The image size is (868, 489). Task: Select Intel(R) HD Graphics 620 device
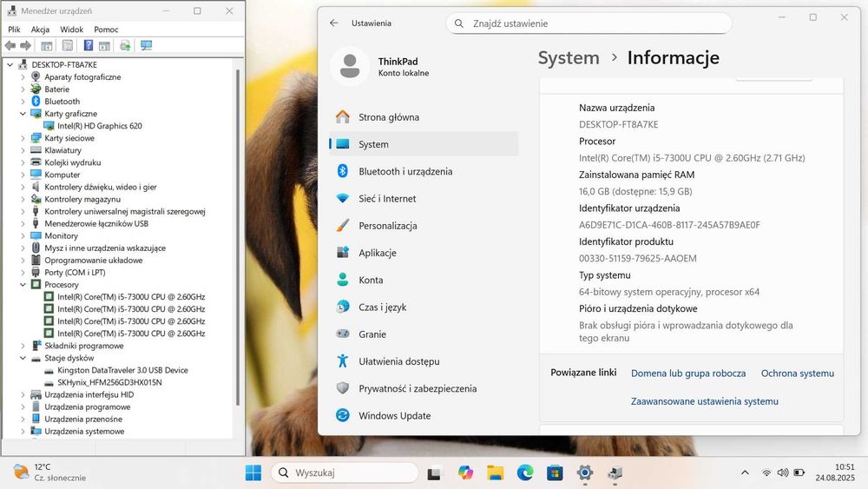point(100,126)
